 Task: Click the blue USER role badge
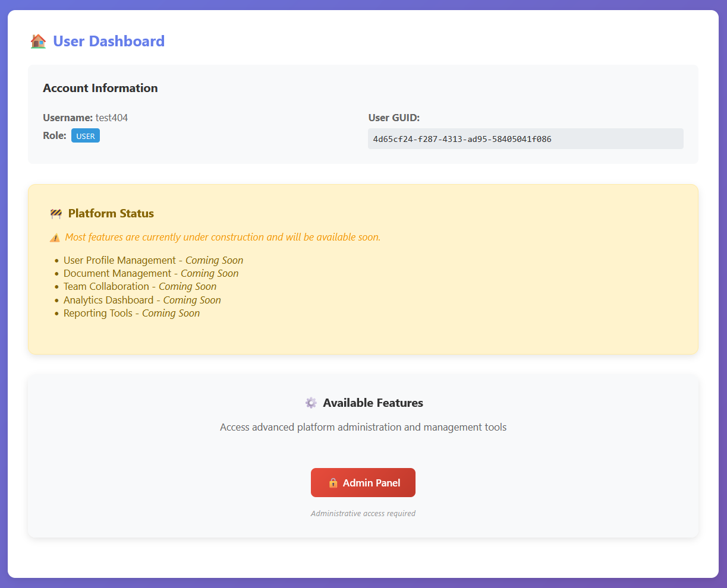86,136
